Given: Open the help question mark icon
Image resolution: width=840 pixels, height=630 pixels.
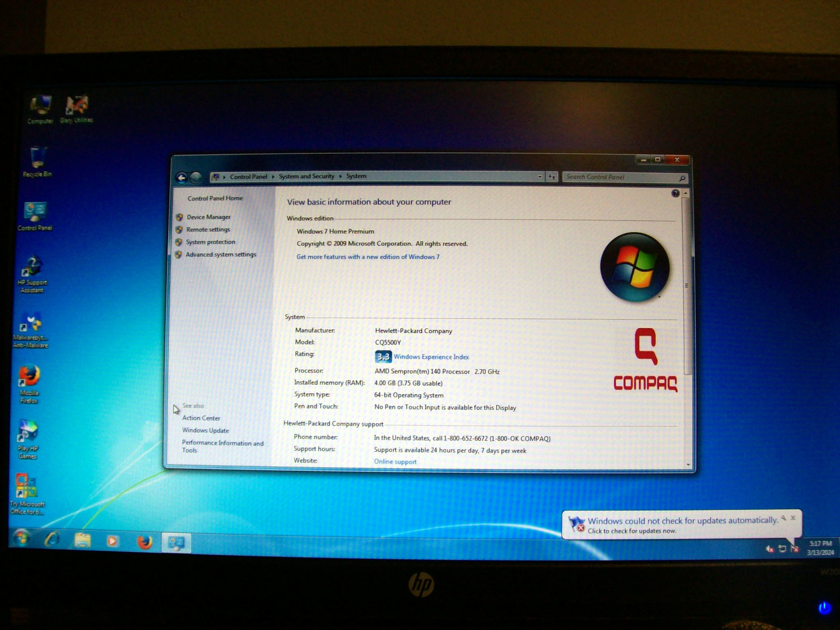Looking at the screenshot, I should pyautogui.click(x=676, y=193).
